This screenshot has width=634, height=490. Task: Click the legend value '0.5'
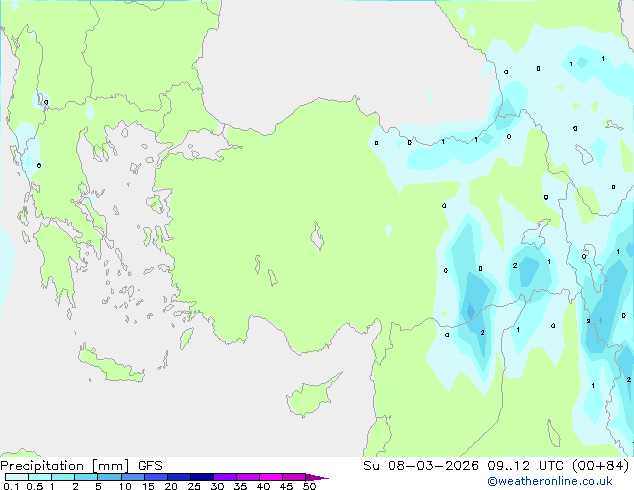[35, 486]
